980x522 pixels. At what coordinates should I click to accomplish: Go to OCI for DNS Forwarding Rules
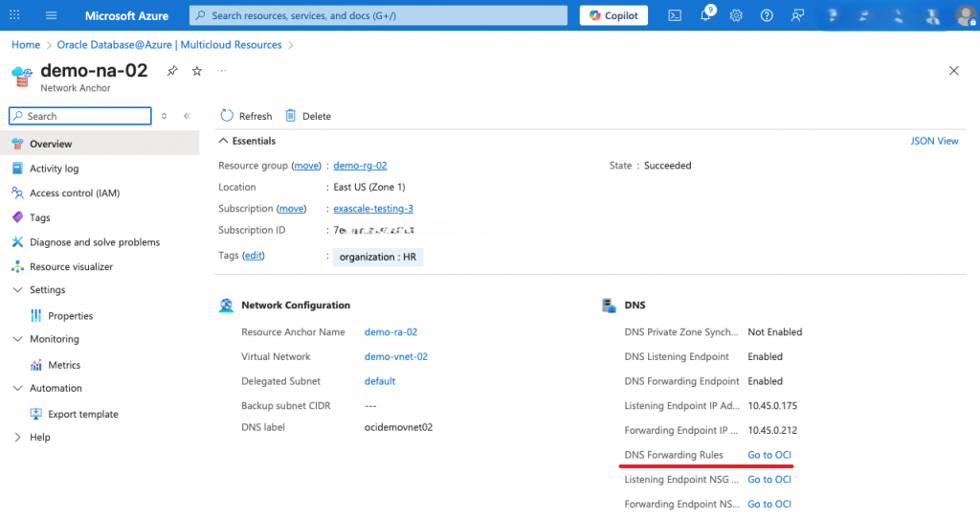pos(768,454)
